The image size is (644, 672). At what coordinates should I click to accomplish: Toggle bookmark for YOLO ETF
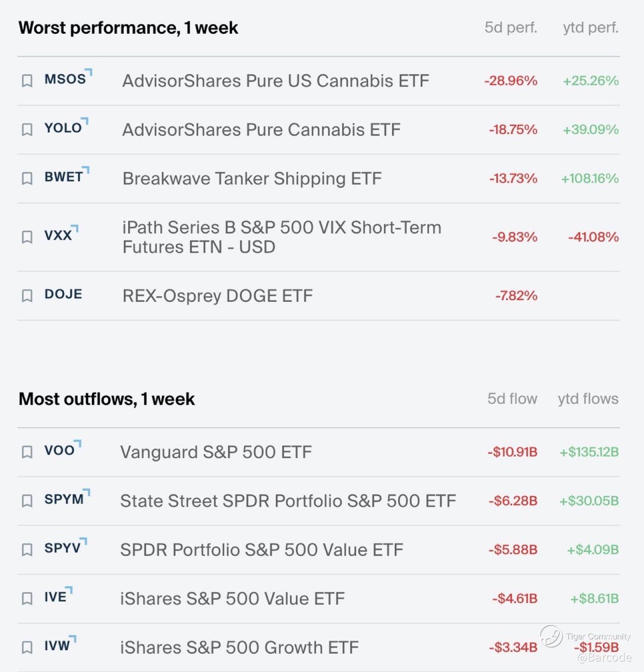(x=27, y=130)
